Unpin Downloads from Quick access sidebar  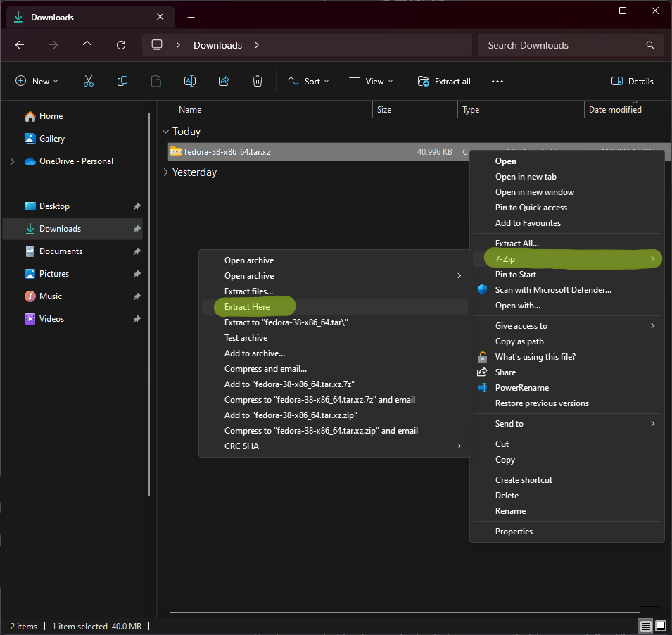click(x=137, y=229)
